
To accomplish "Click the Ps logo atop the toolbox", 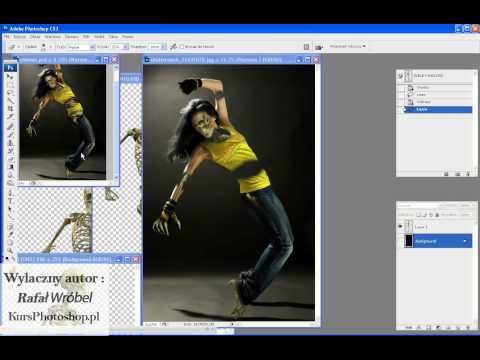I will [10, 68].
